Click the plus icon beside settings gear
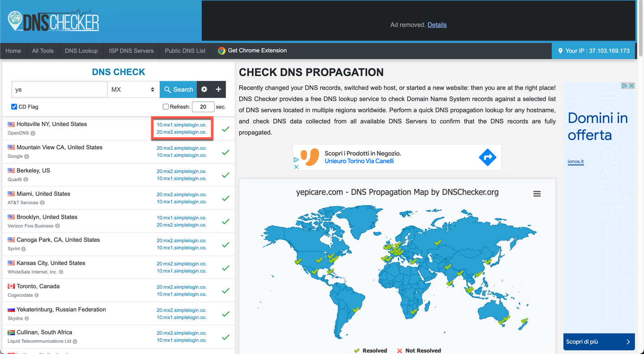Screen dimensions: 644x354 [x=218, y=89]
